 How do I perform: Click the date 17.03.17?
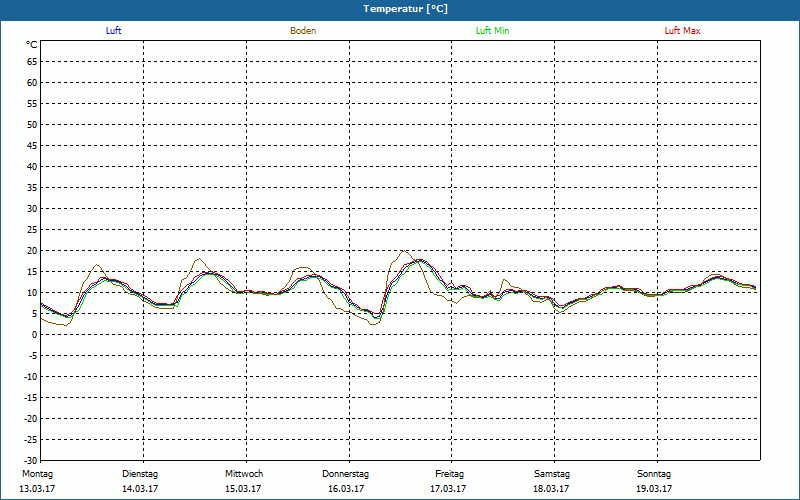coord(448,489)
